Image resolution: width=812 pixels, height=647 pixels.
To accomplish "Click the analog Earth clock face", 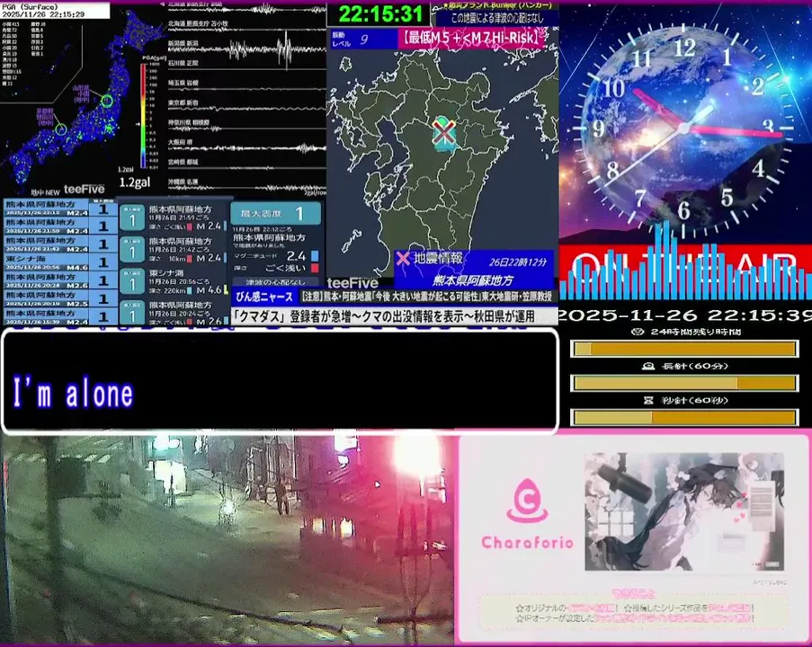I will (x=684, y=129).
